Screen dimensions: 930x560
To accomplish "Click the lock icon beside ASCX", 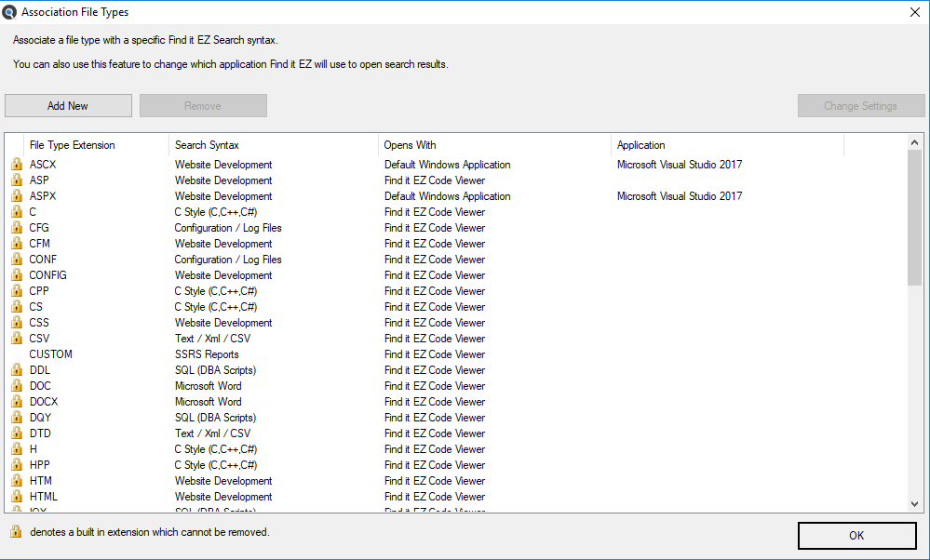I will point(16,165).
